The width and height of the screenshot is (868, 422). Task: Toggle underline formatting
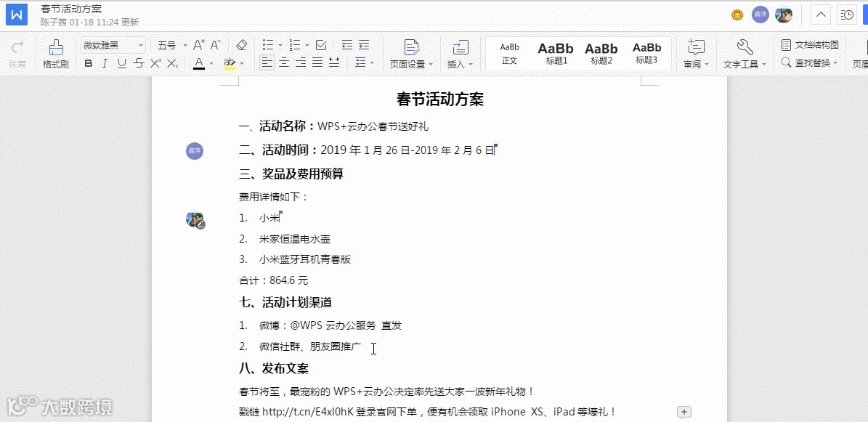coord(122,63)
